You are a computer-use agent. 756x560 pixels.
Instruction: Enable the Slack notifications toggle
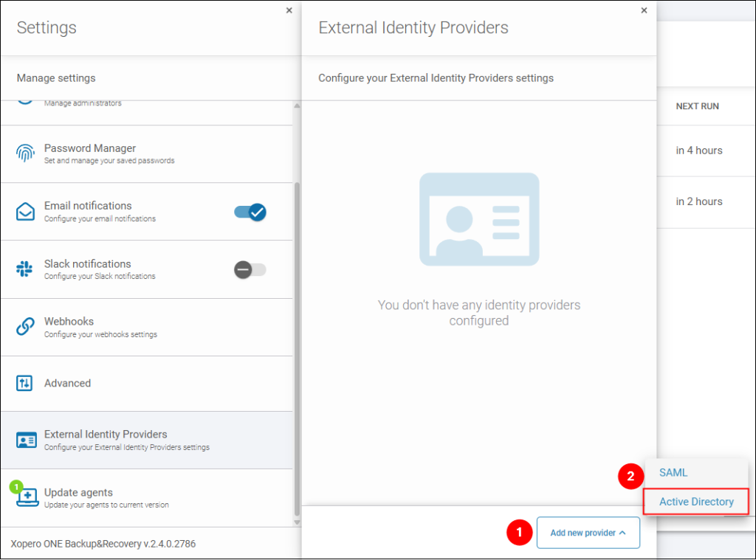pos(250,270)
